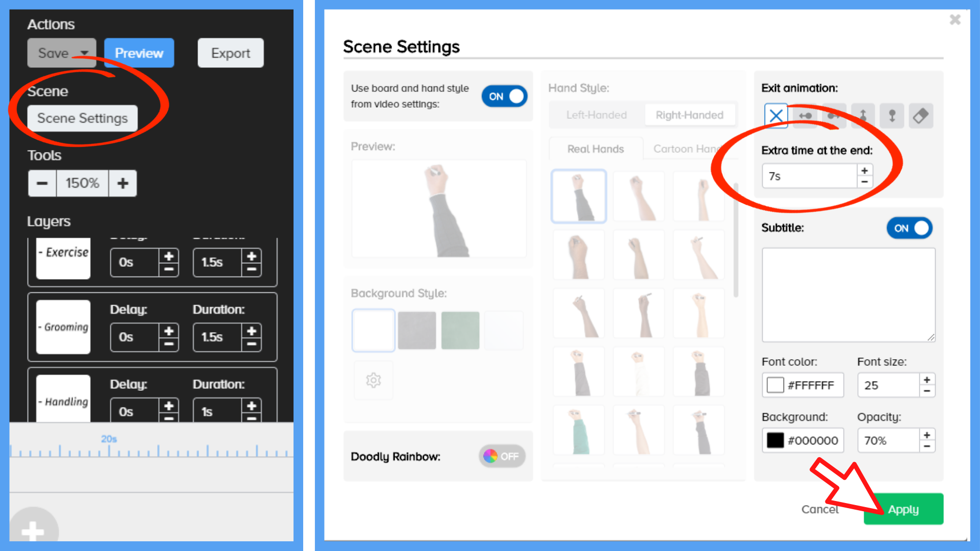Toggle board and hand style switch off

(504, 96)
